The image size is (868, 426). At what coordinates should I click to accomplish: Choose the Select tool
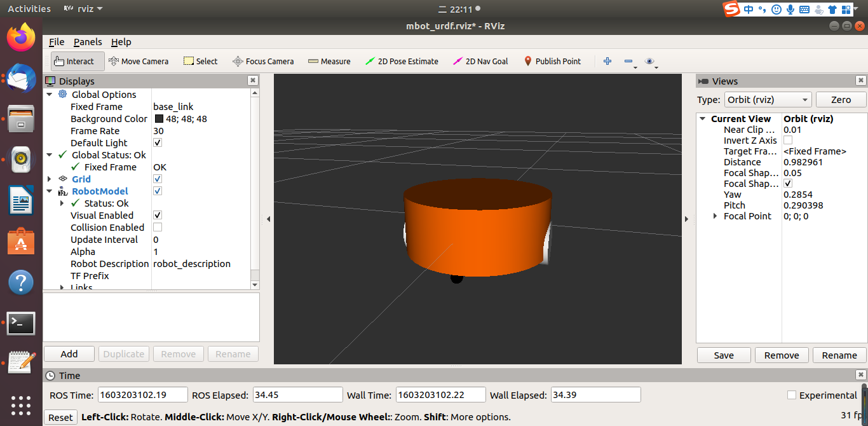point(200,61)
